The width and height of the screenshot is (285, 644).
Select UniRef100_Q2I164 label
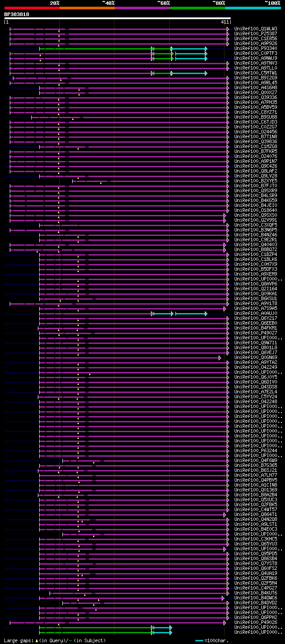[x=256, y=289]
